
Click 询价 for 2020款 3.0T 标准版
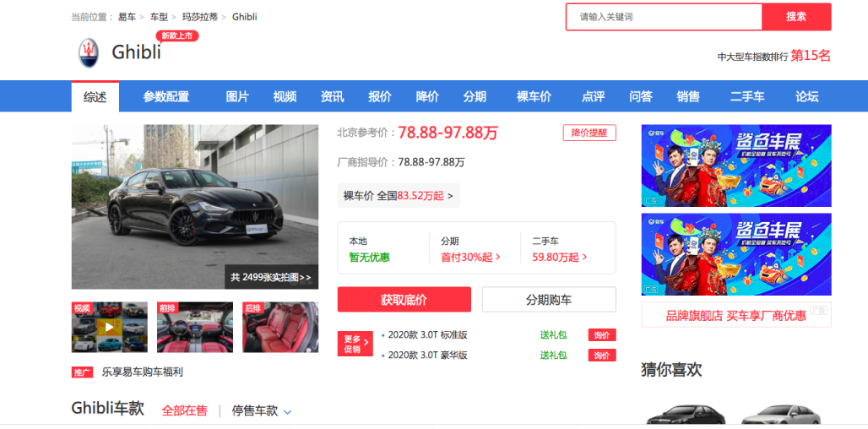[x=602, y=335]
